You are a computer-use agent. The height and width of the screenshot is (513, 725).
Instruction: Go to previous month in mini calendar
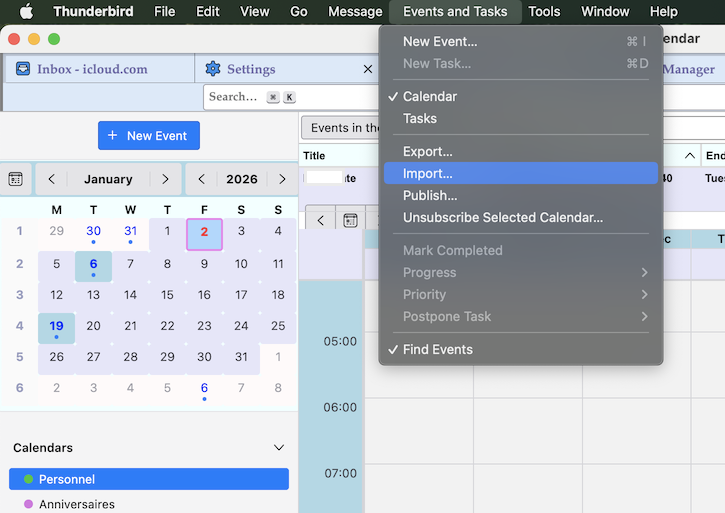[52, 179]
